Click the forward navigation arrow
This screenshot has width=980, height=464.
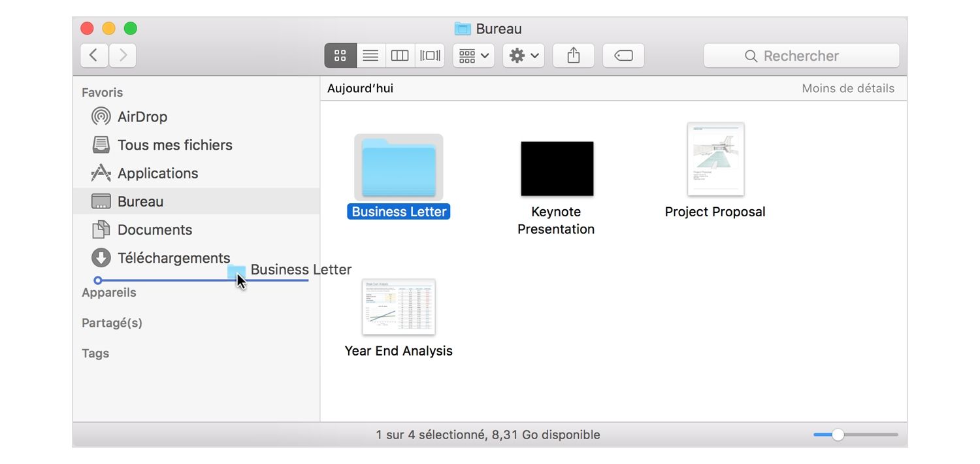123,56
